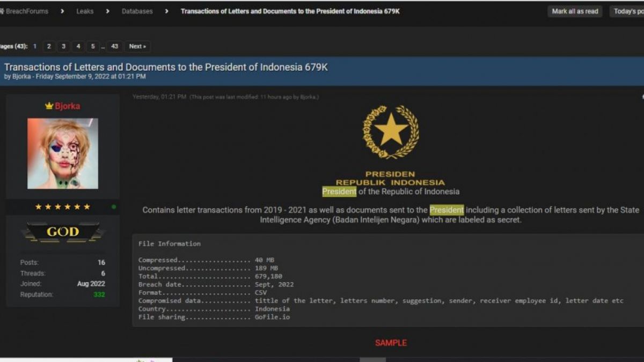Open the Databases breadcrumb section
This screenshot has width=644, height=362.
(137, 11)
